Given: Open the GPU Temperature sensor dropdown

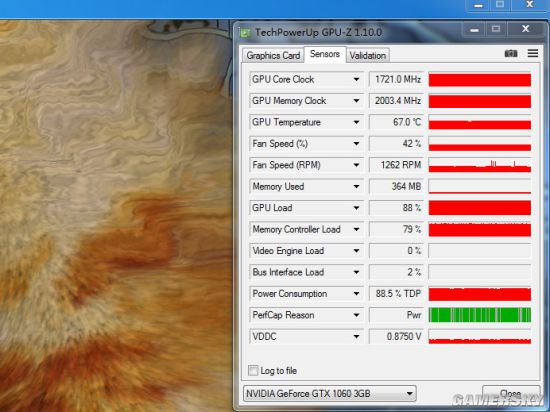Looking at the screenshot, I should click(356, 122).
